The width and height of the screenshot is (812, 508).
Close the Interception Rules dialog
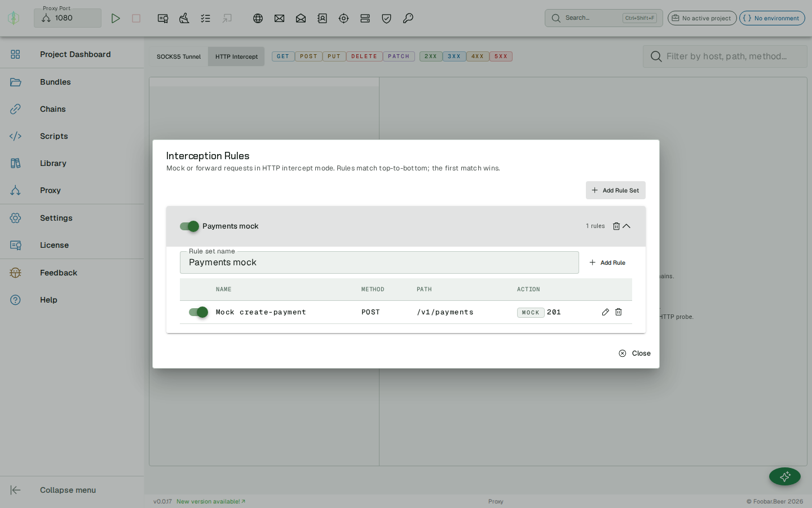pos(634,353)
